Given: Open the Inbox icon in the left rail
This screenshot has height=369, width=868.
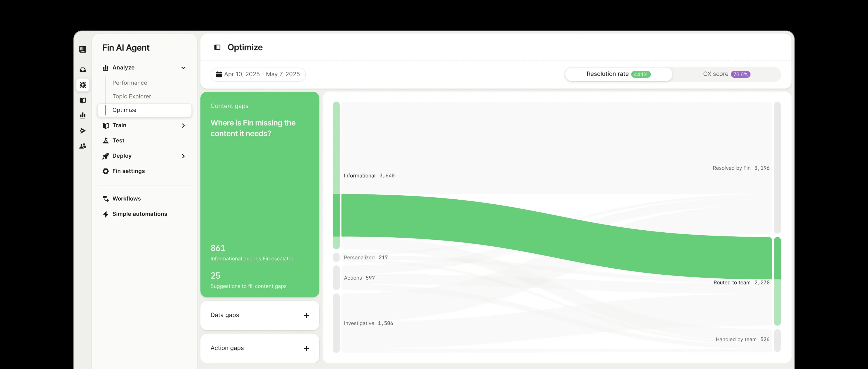Looking at the screenshot, I should click(x=83, y=70).
